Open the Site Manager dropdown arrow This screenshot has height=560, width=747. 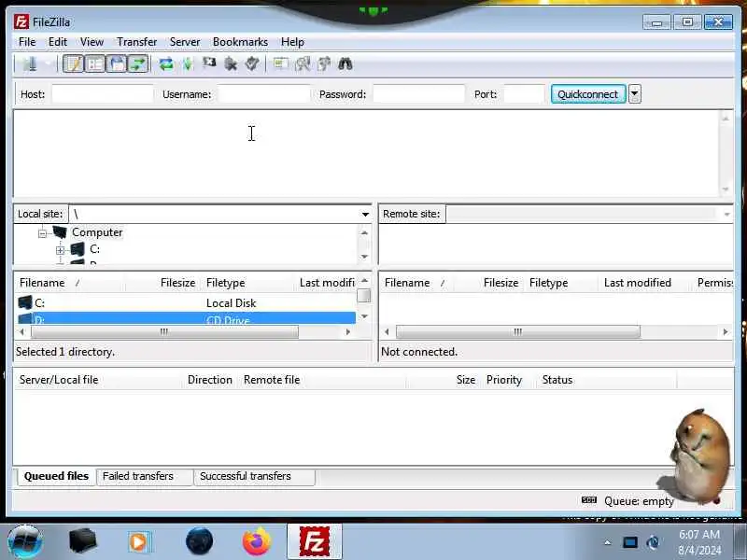tap(48, 63)
